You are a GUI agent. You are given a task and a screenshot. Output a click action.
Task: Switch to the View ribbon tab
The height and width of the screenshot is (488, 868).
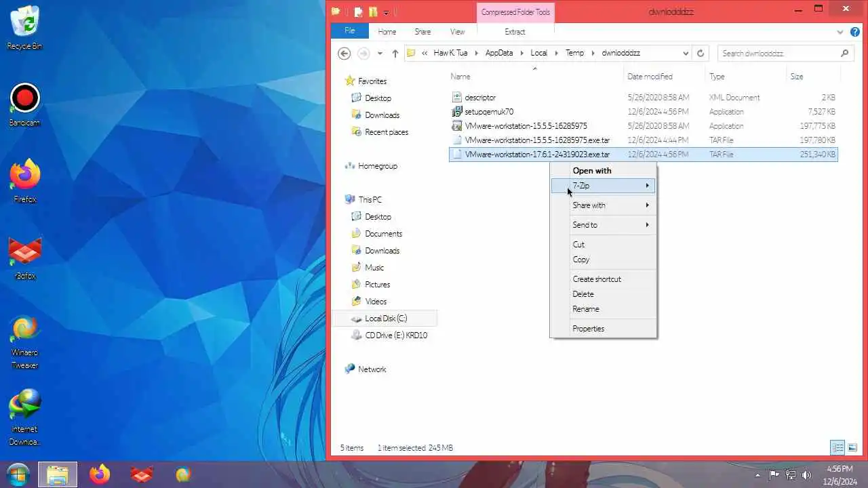coord(458,32)
